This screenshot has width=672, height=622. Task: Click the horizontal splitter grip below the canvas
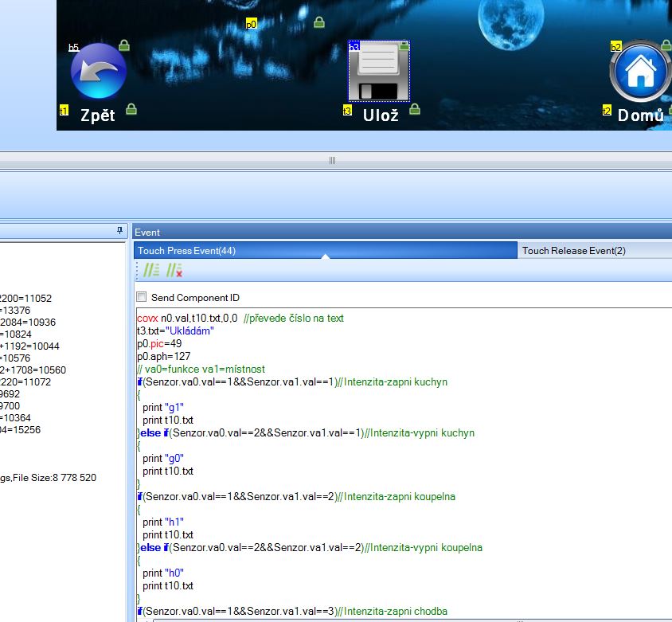[x=332, y=160]
